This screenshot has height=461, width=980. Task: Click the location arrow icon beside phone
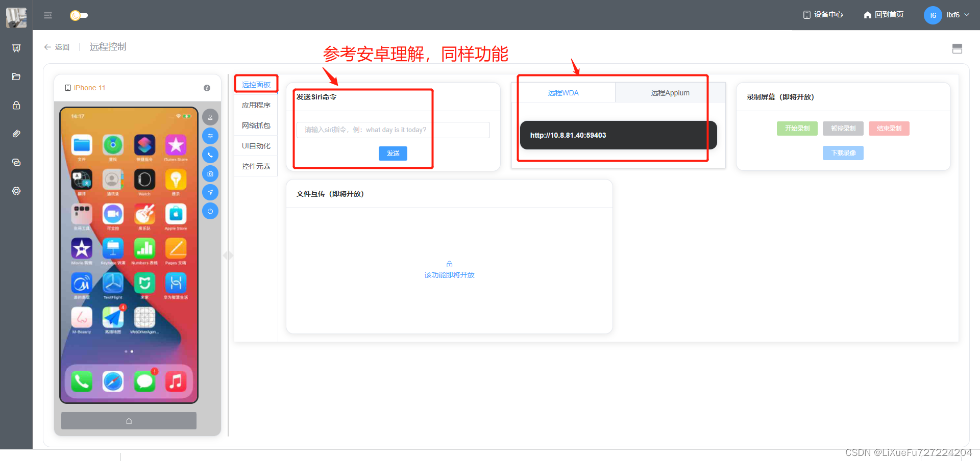point(210,192)
